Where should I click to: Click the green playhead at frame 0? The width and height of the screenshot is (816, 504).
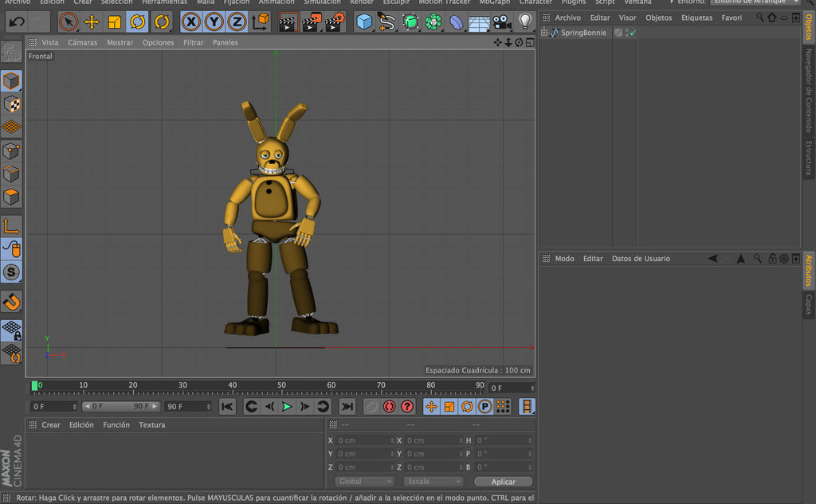tap(34, 385)
